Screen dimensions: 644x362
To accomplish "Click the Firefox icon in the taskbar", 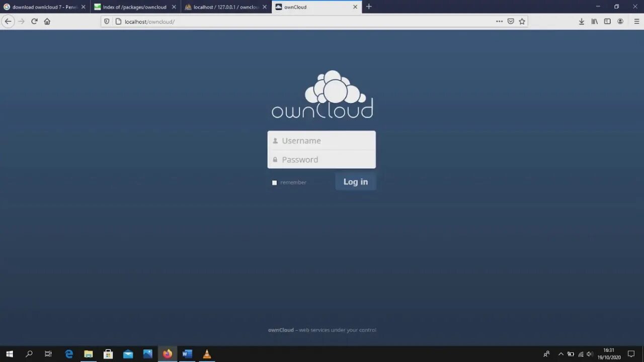I will coord(168,354).
